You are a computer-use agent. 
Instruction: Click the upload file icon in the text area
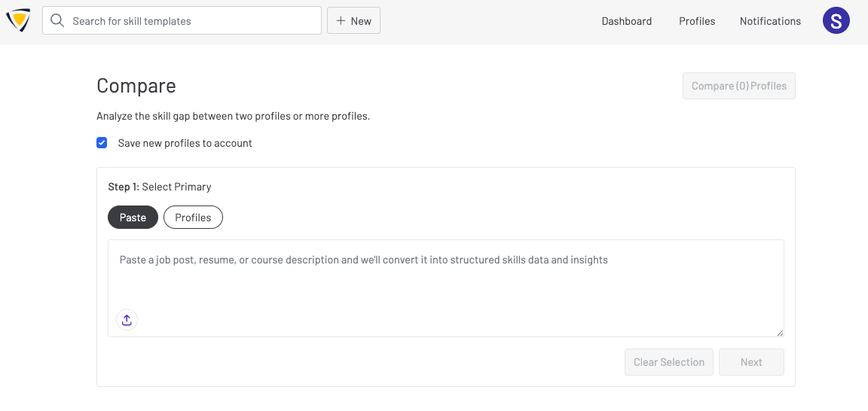tap(127, 320)
